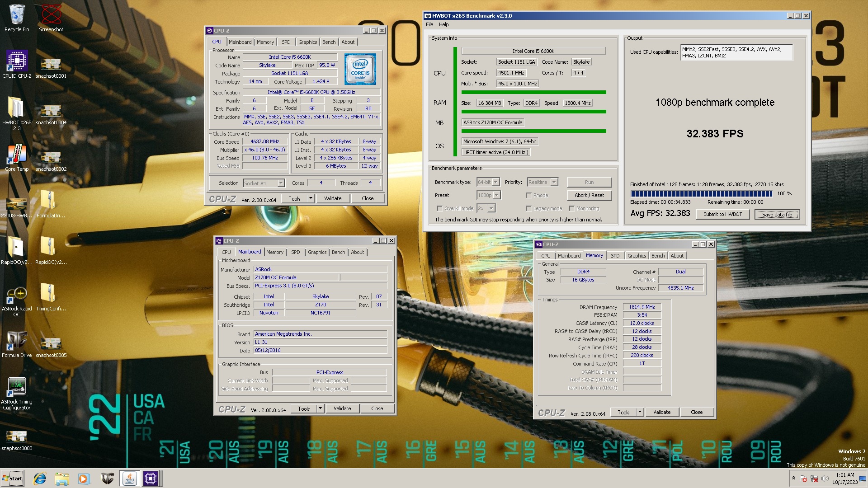Expand Tools dropdown arrow in top CPU-Z
The height and width of the screenshot is (488, 868).
(x=311, y=198)
